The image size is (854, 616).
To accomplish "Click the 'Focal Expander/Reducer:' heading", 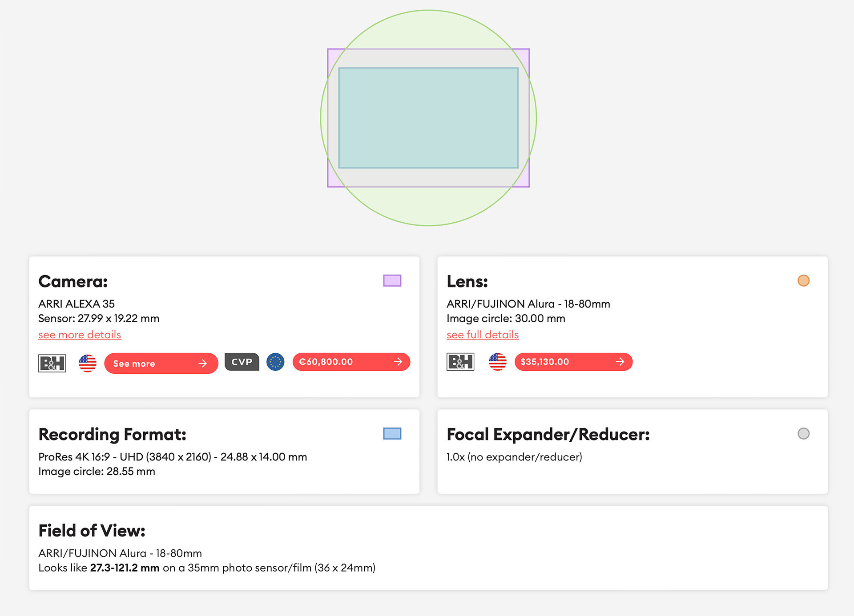I will (x=548, y=434).
